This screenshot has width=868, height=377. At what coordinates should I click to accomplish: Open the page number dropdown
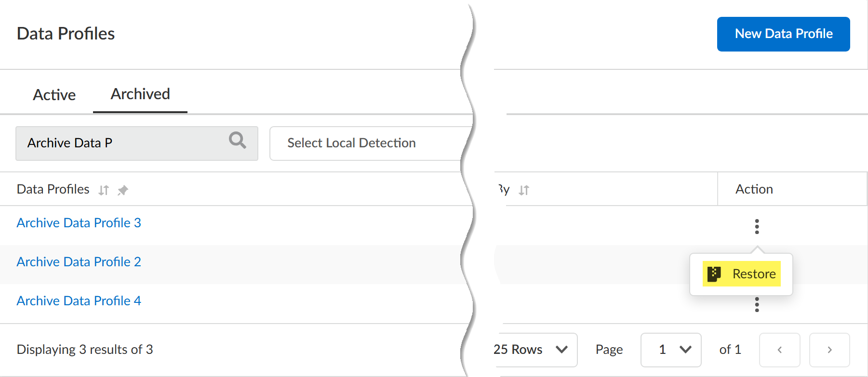click(671, 350)
